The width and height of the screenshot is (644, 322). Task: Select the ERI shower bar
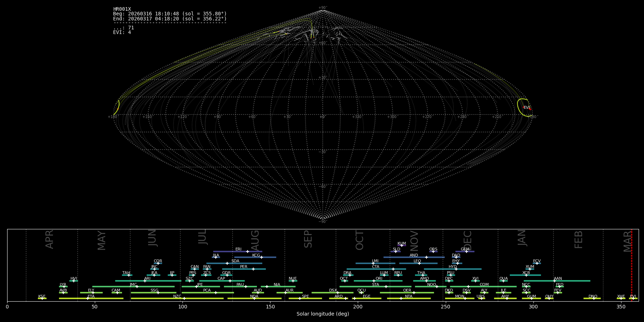point(238,252)
